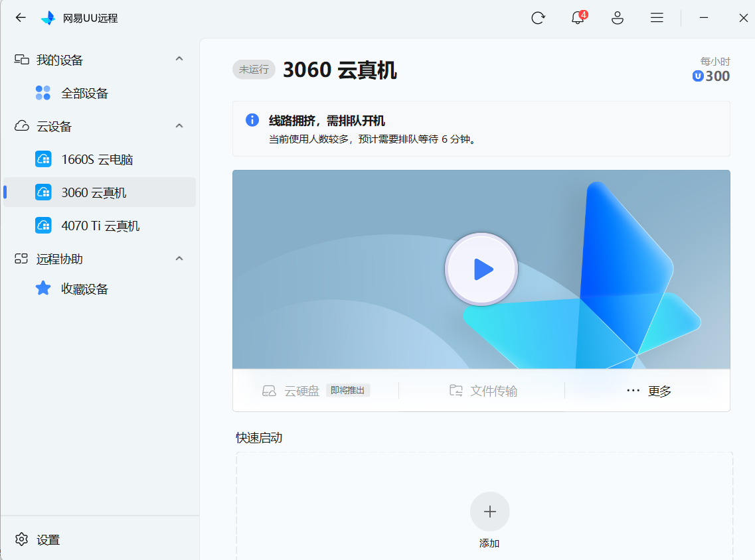The image size is (755, 560).
Task: Collapse the 远程协助 section
Action: coord(179,259)
